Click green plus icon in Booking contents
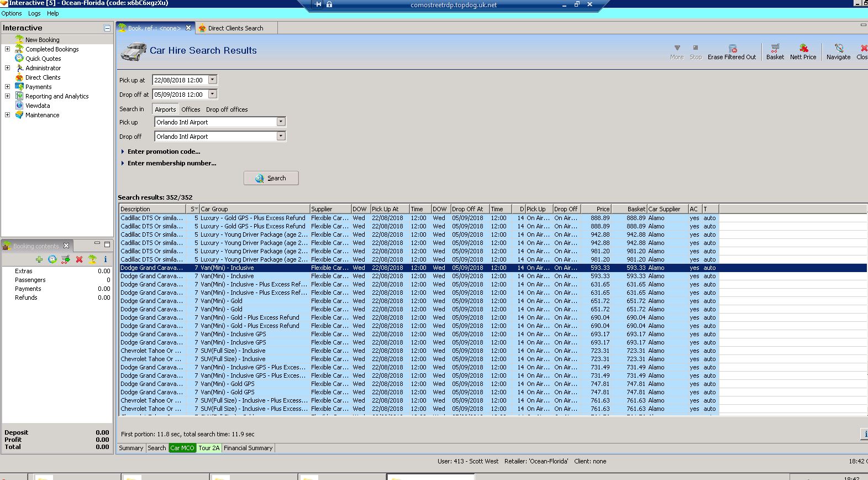868x480 pixels. click(39, 259)
